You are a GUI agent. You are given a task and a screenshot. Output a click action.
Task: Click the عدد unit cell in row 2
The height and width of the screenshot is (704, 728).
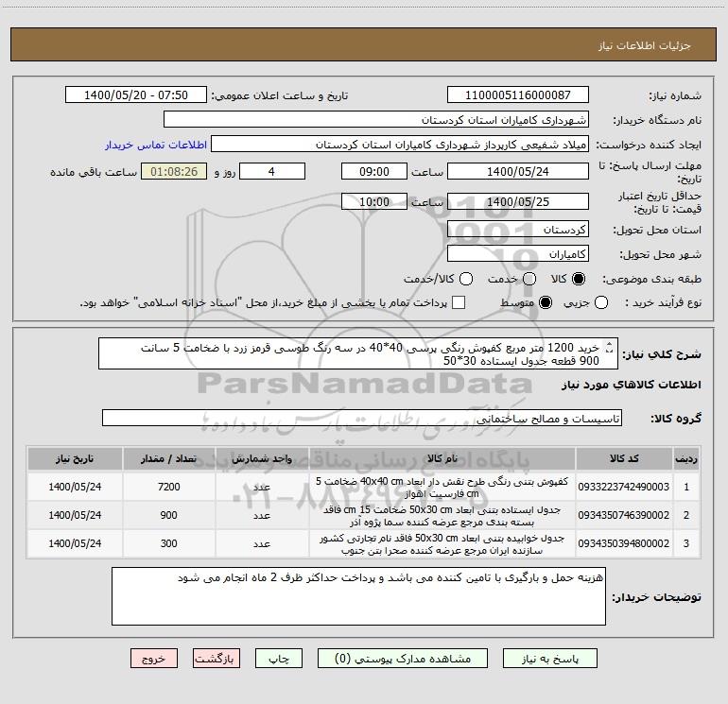click(262, 515)
